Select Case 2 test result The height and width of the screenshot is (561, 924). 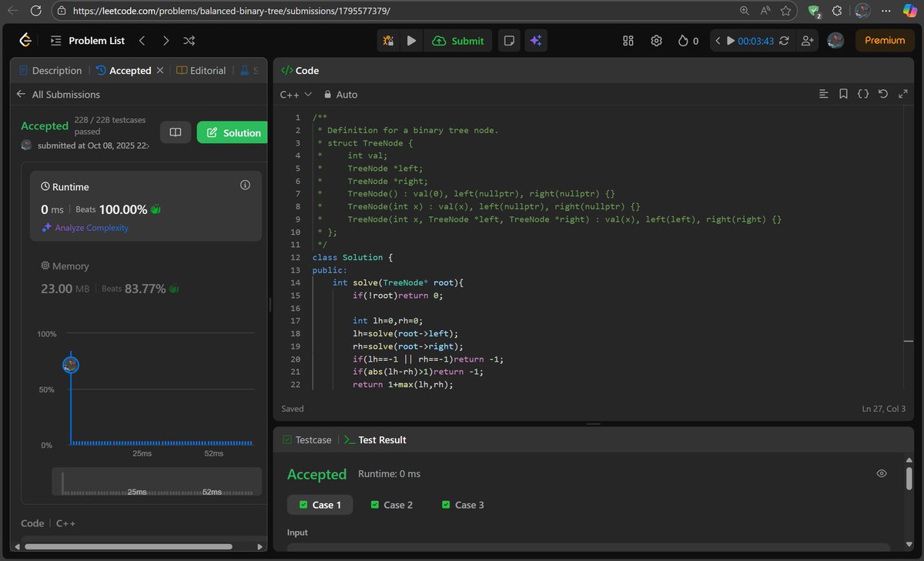pyautogui.click(x=392, y=505)
